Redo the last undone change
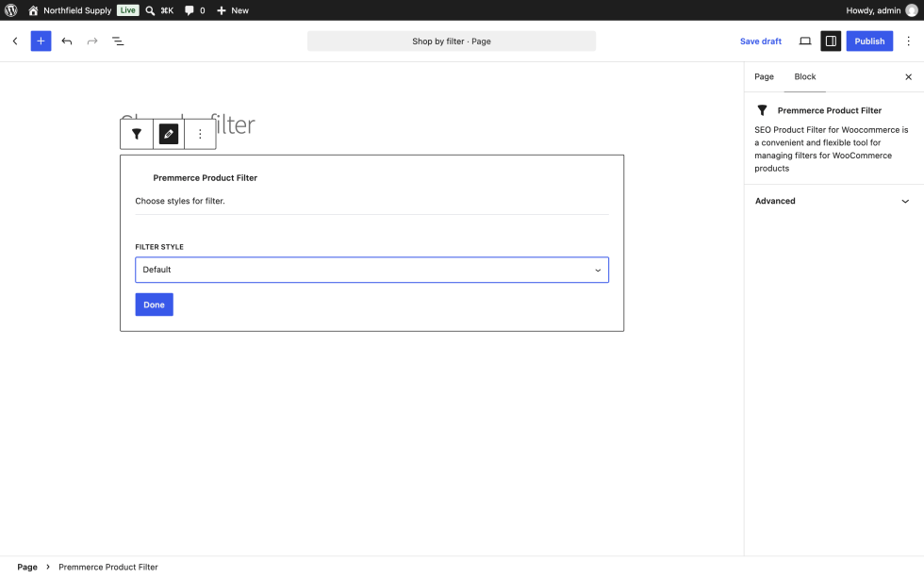 coord(92,41)
